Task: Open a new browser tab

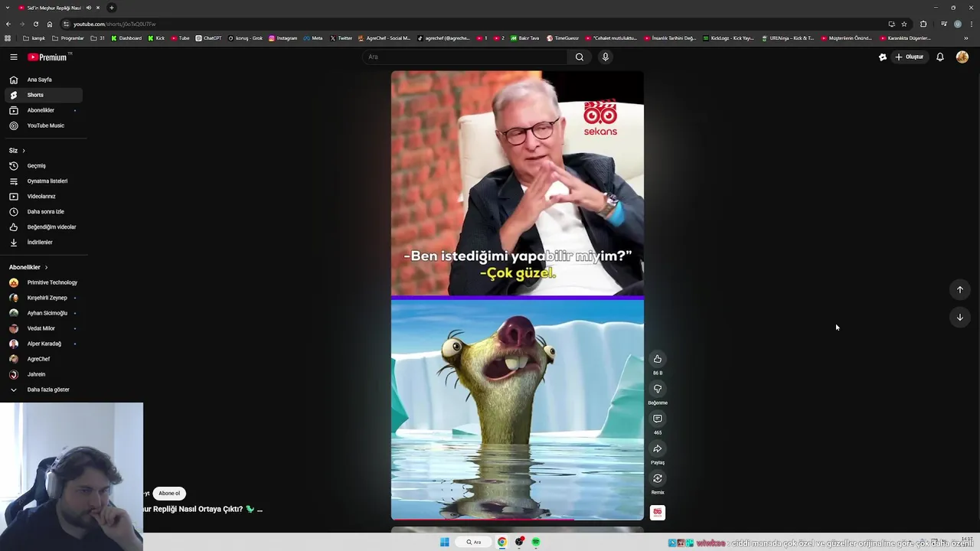Action: click(111, 8)
